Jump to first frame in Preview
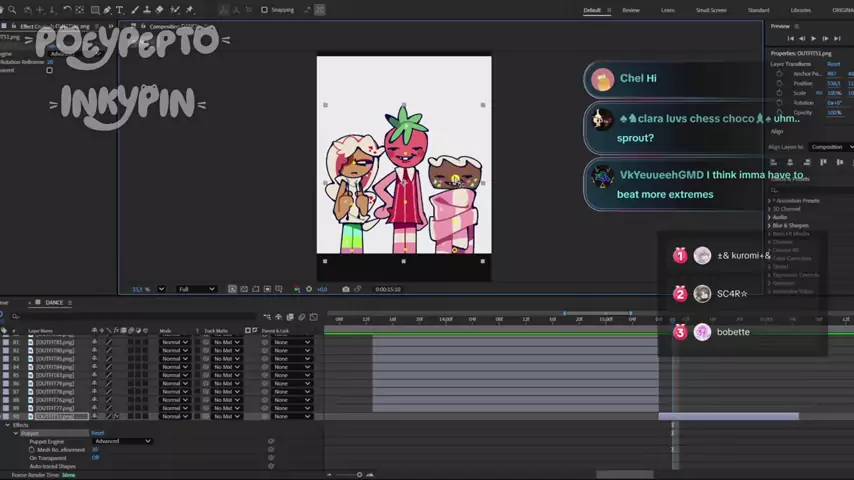This screenshot has width=854, height=480. pyautogui.click(x=791, y=38)
